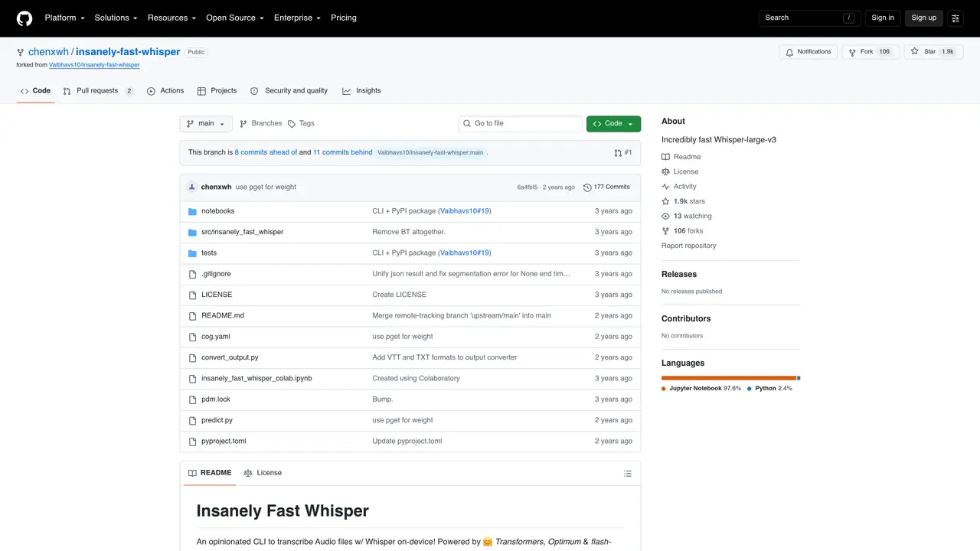The image size is (980, 551).
Task: Click the chenxwh avatar in commit row
Action: pyautogui.click(x=191, y=187)
